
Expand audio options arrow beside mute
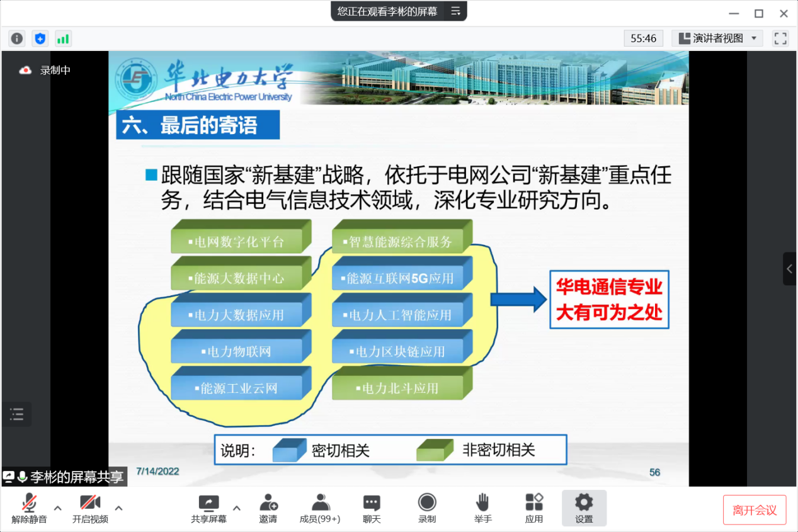coord(57,508)
